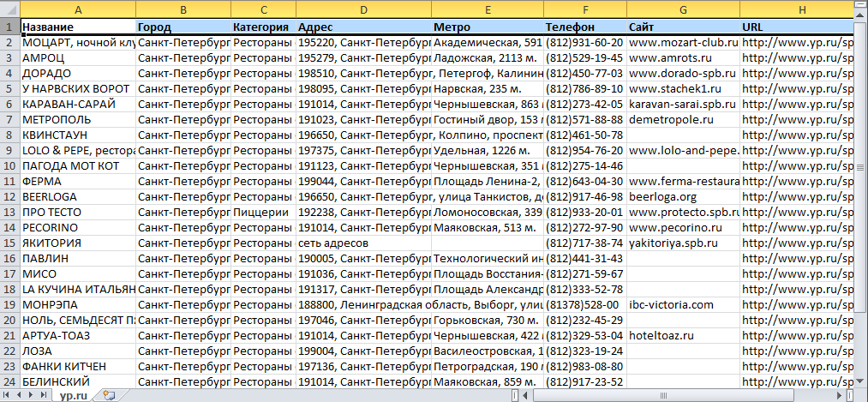This screenshot has width=868, height=402.
Task: Select column D header
Action: (x=363, y=9)
